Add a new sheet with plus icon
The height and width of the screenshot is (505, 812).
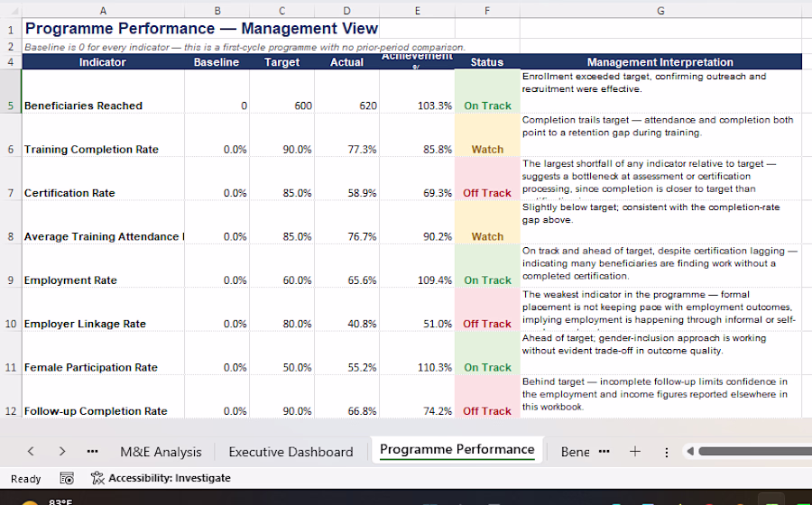click(635, 452)
